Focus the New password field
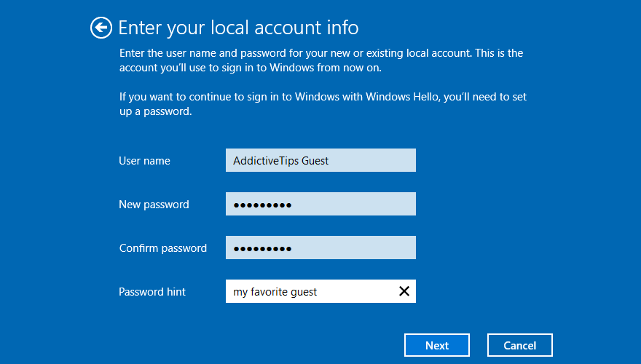Image resolution: width=641 pixels, height=364 pixels. [x=320, y=204]
